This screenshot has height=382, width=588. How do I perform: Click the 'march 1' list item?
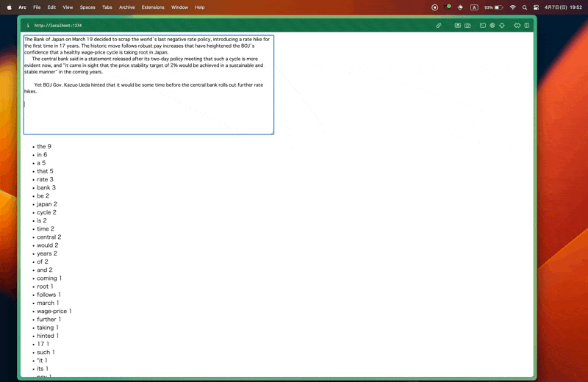pyautogui.click(x=48, y=303)
